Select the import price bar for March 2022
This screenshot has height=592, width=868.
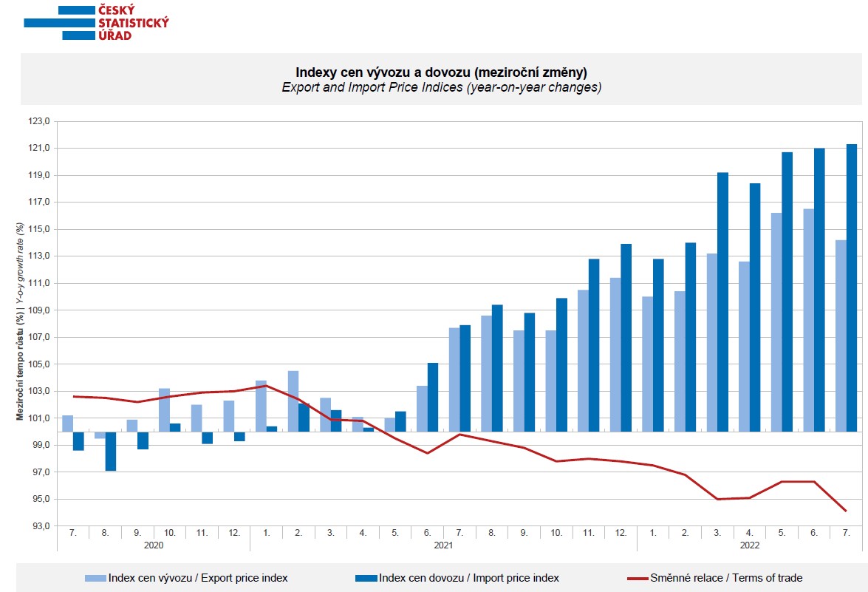coord(722,302)
